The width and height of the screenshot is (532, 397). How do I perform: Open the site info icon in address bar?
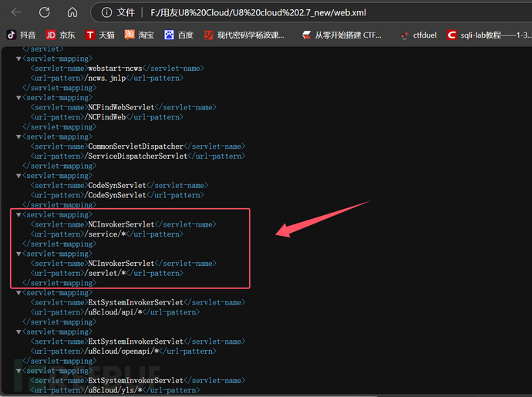(x=106, y=12)
